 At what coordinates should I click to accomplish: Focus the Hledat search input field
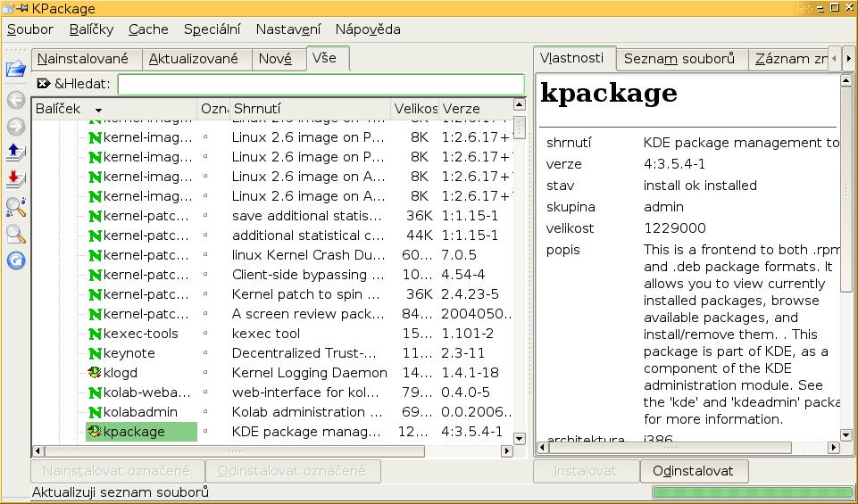(x=321, y=84)
